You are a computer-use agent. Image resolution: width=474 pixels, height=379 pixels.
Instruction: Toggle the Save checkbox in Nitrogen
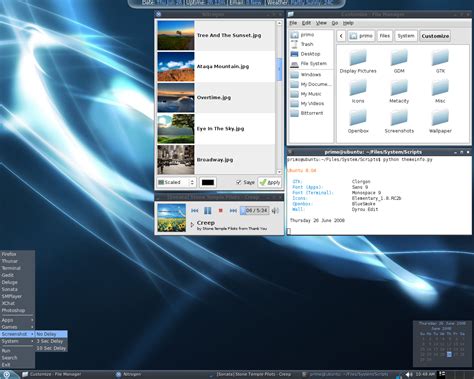238,182
